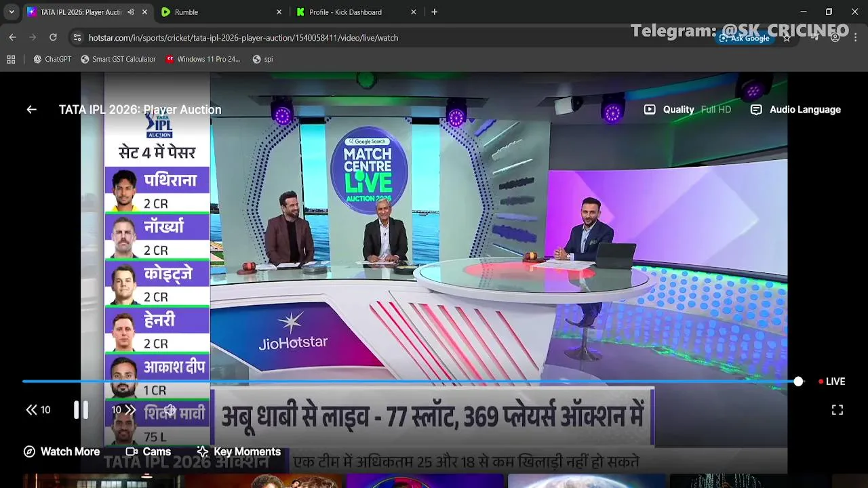Rewind the stream by 10 seconds

point(38,410)
